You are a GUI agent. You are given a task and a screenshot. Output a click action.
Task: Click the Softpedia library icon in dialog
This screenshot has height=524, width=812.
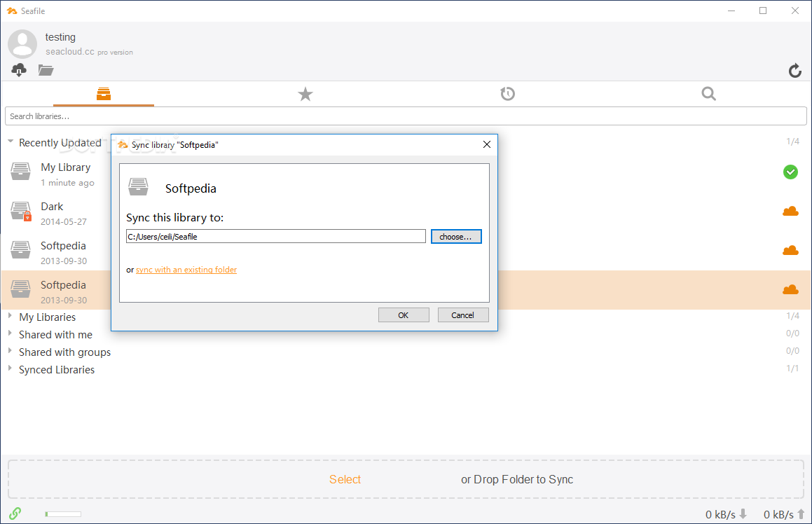coord(138,186)
